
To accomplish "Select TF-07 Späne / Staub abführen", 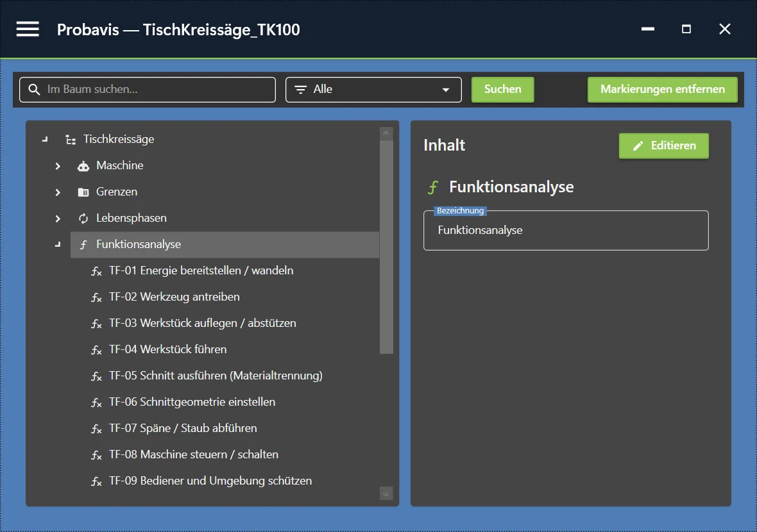I will click(x=183, y=428).
